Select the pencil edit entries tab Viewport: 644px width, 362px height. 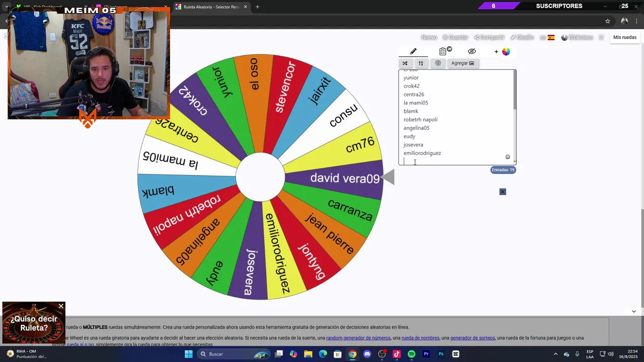(x=413, y=51)
